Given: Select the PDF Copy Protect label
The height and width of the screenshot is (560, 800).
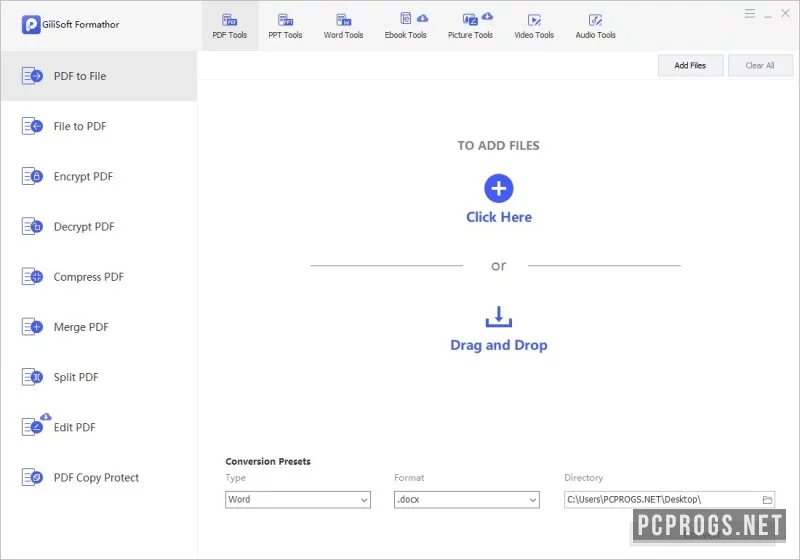Looking at the screenshot, I should point(96,478).
